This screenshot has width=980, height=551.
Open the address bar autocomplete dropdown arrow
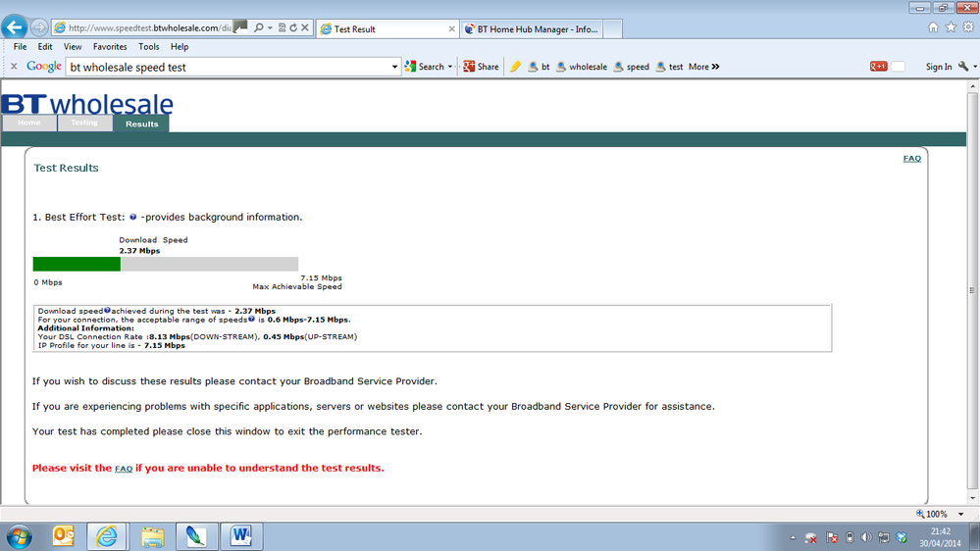click(x=270, y=28)
